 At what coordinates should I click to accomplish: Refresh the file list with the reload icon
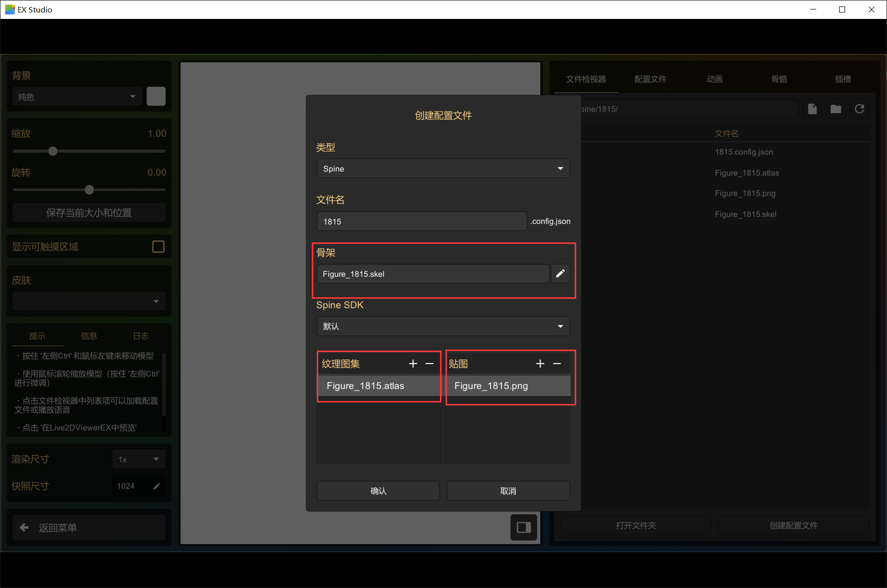[859, 109]
